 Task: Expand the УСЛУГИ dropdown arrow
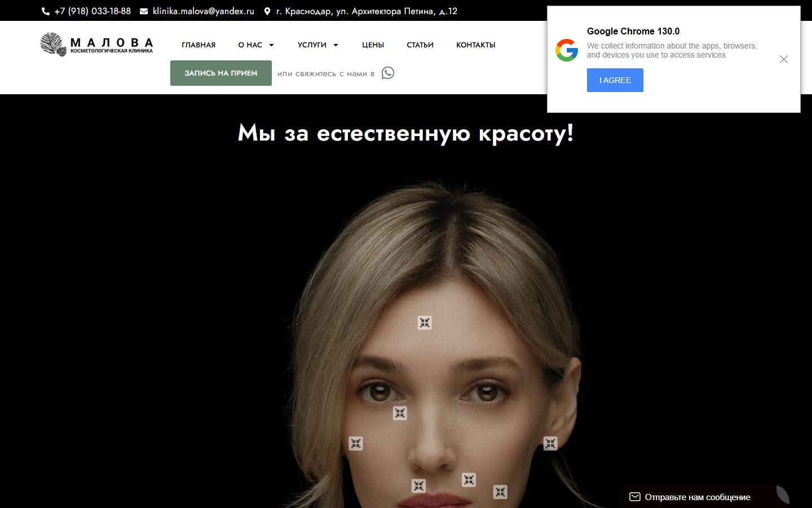pos(336,45)
